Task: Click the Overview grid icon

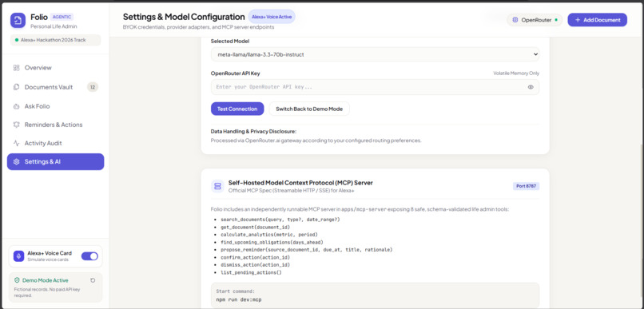Action: (17, 68)
